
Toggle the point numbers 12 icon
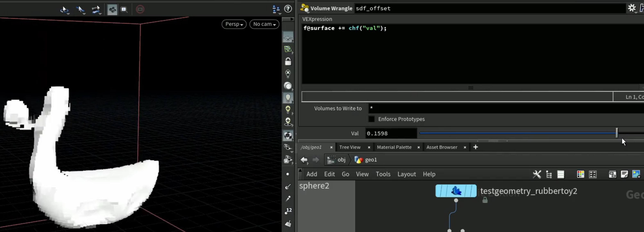[288, 211]
